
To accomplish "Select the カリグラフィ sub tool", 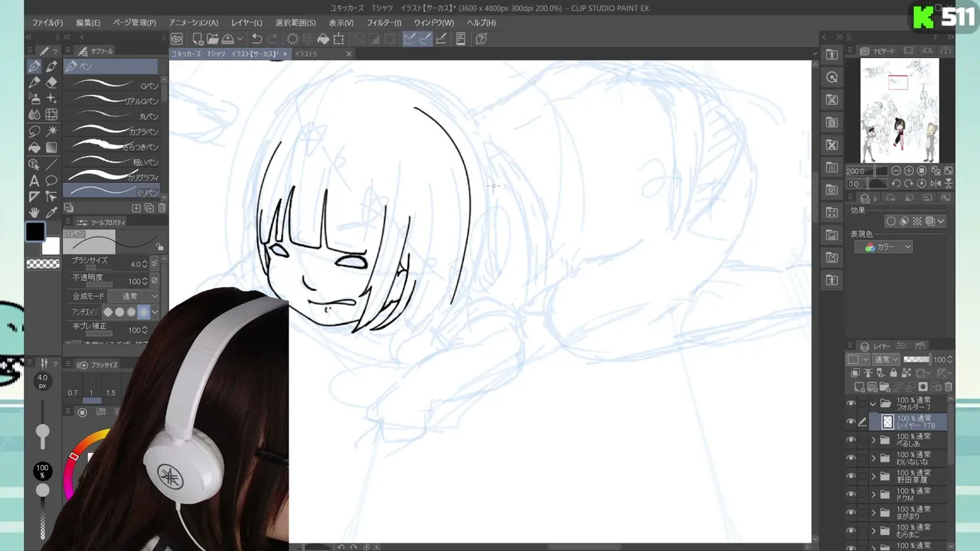I will click(x=113, y=176).
